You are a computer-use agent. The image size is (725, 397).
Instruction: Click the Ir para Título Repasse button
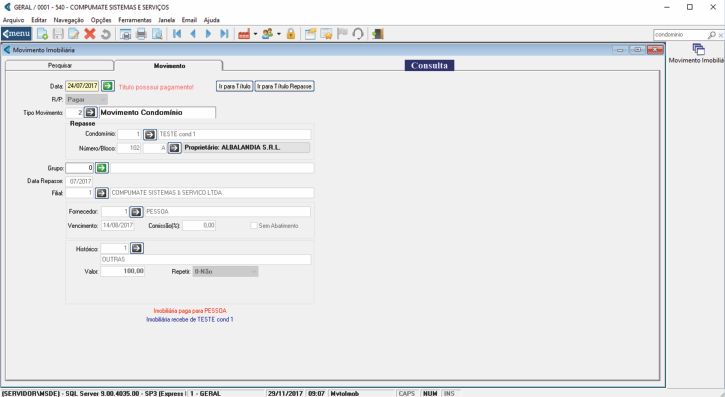coord(284,86)
